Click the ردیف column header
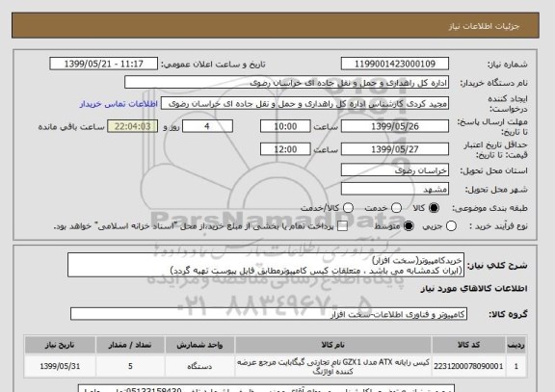Viewport: 555px width, 392px height. pos(516,345)
